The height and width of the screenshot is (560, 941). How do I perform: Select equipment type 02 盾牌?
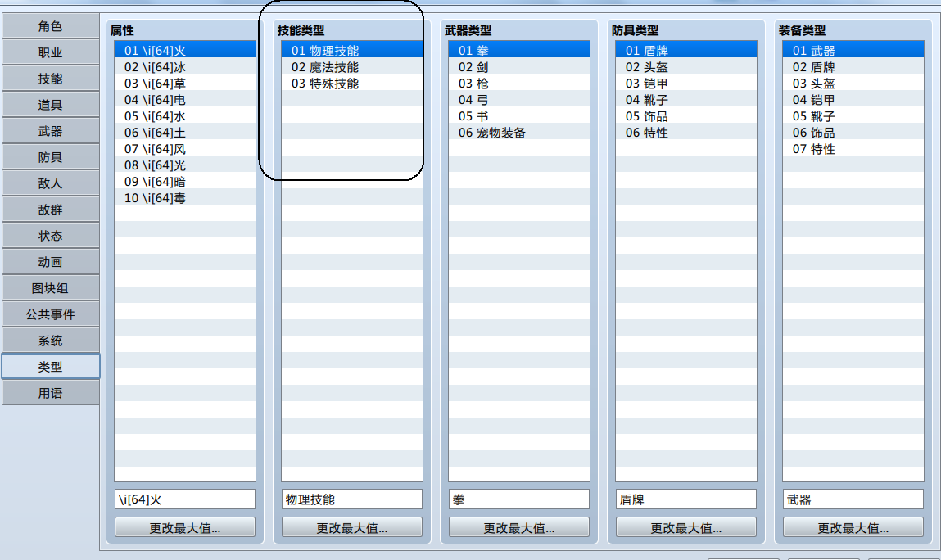(853, 66)
